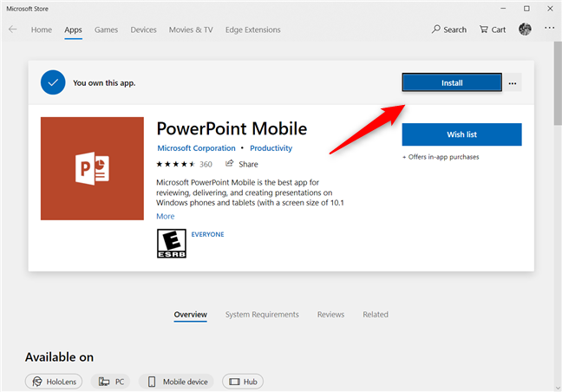Image resolution: width=562 pixels, height=392 pixels.
Task: Click the star rating of the app
Action: (175, 163)
